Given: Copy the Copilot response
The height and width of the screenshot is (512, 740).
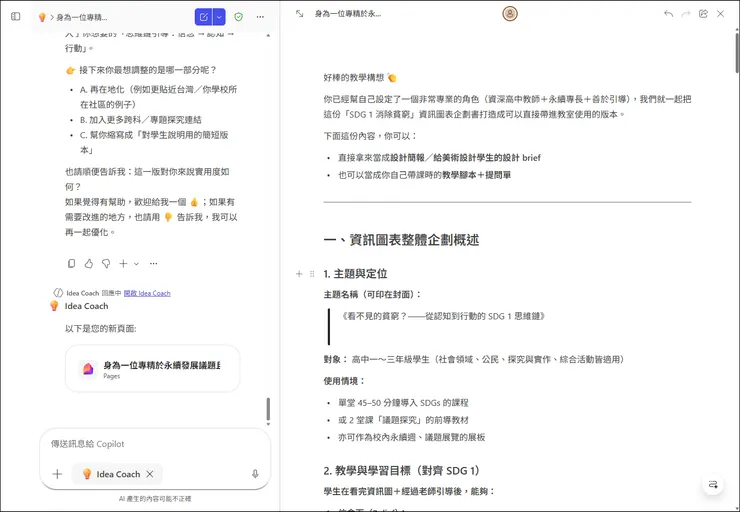Looking at the screenshot, I should coord(71,263).
